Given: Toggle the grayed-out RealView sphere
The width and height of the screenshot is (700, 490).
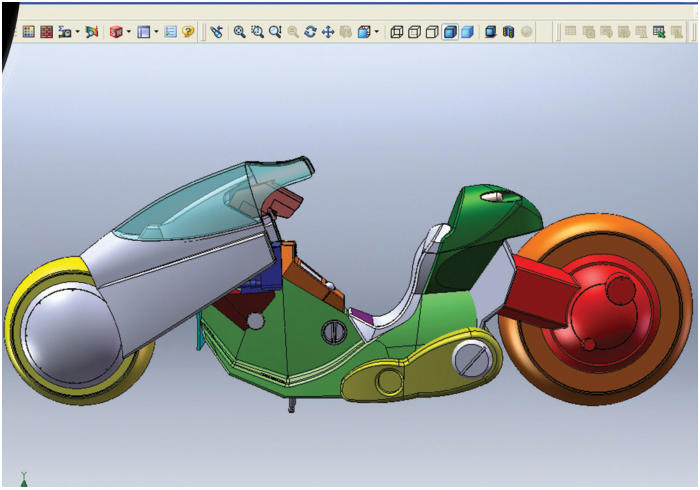Looking at the screenshot, I should click(x=527, y=32).
